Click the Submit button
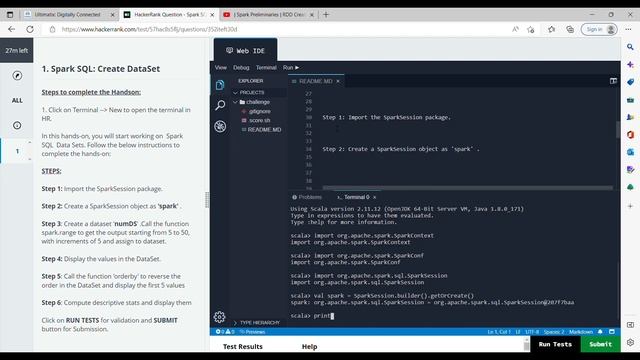Image resolution: width=640 pixels, height=360 pixels. (x=600, y=344)
